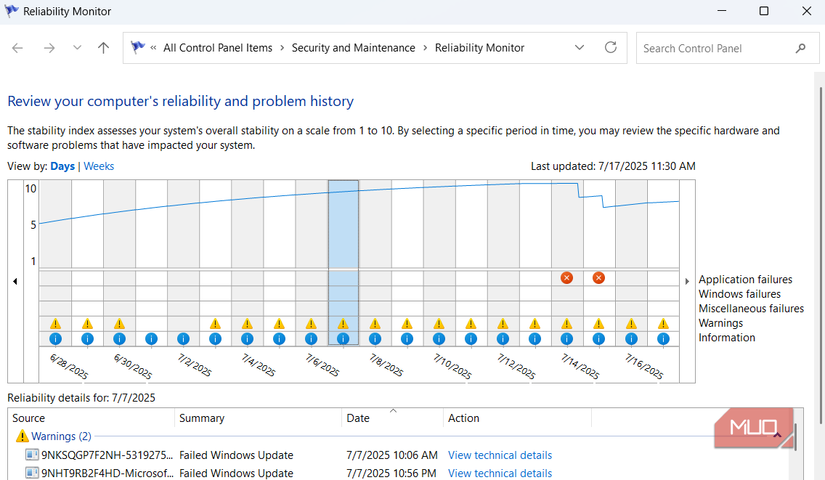Click the magnifier icon in Search Control Panel
This screenshot has width=825, height=480.
pyautogui.click(x=800, y=48)
